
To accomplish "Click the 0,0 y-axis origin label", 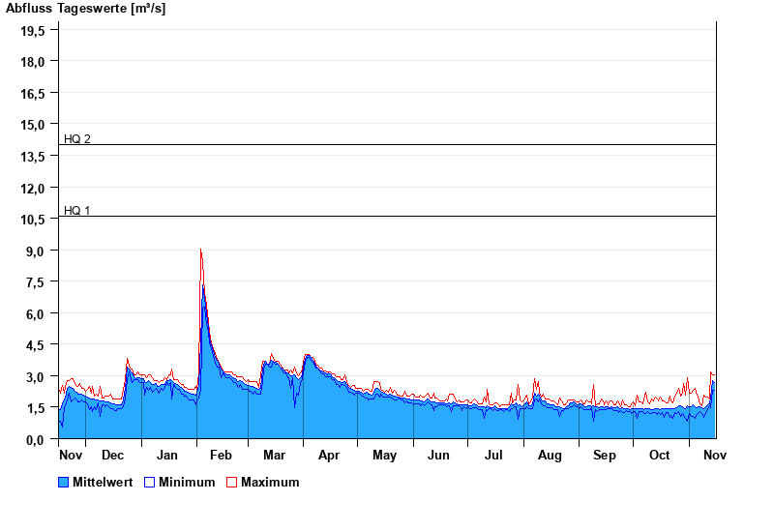I will point(36,439).
